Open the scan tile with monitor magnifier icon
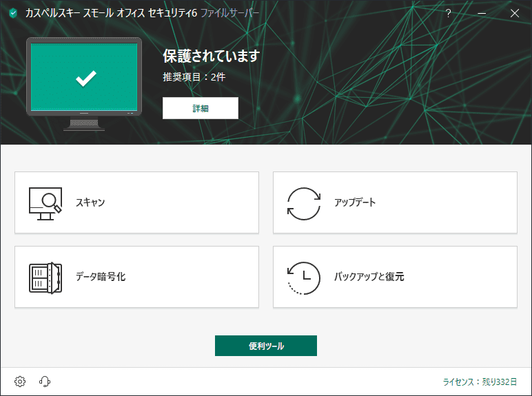Viewport: 532px width, 396px height. (x=136, y=202)
